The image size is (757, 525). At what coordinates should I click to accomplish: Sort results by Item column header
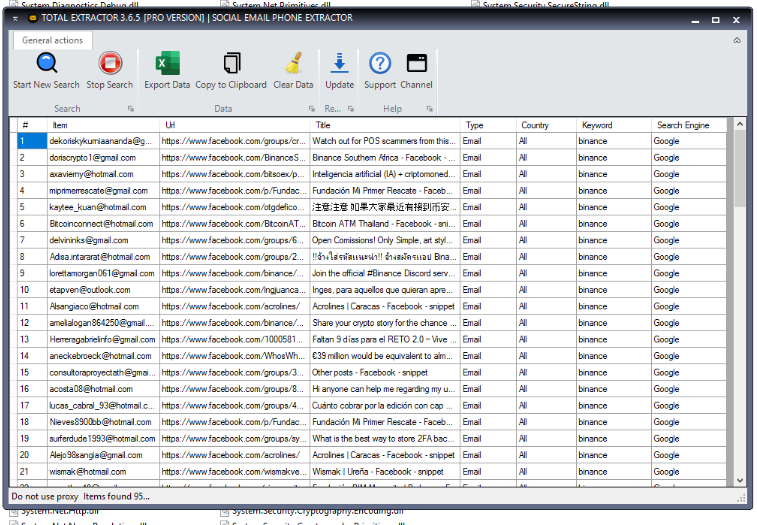tap(102, 125)
